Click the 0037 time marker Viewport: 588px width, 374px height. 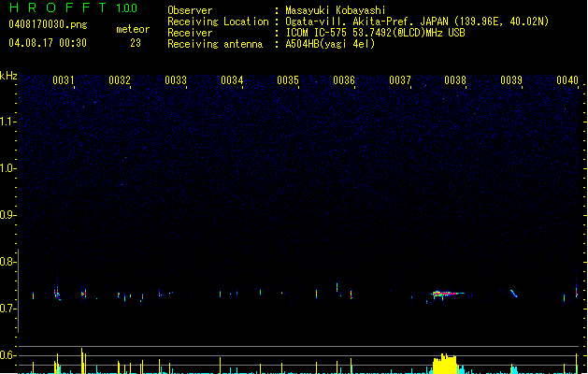400,80
